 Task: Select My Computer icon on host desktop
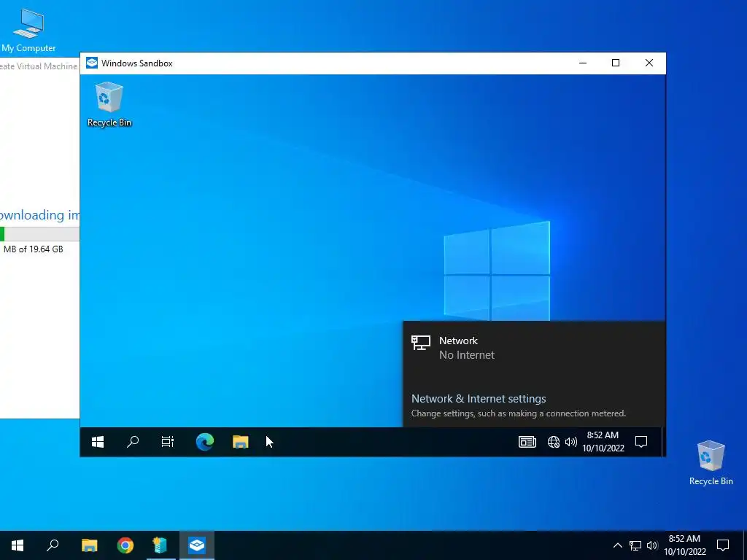[28, 31]
